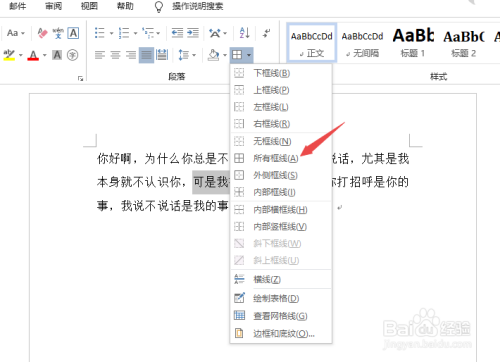Open the shading color dropdown arrow
The image size is (500, 362).
click(x=225, y=55)
